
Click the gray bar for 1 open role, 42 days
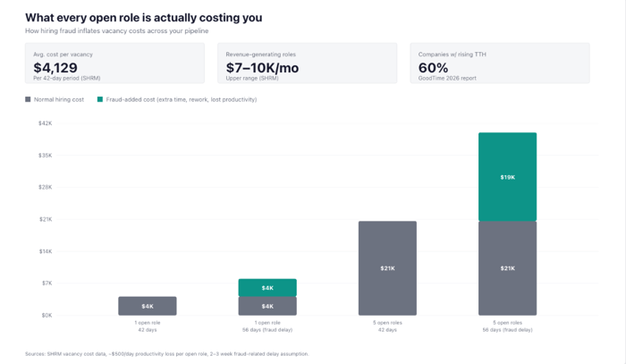pos(148,306)
